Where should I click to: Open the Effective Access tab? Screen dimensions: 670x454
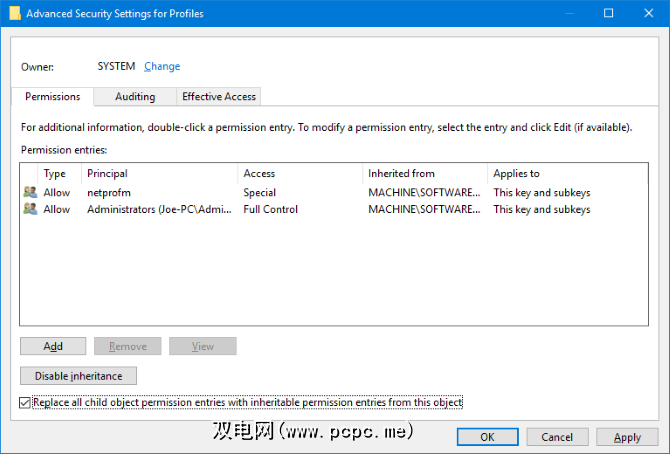coord(218,97)
